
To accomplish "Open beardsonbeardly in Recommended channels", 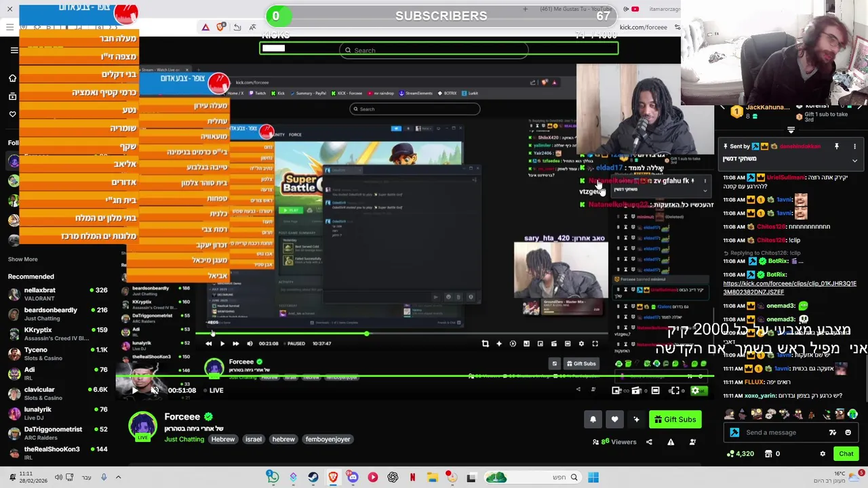I will click(x=58, y=314).
